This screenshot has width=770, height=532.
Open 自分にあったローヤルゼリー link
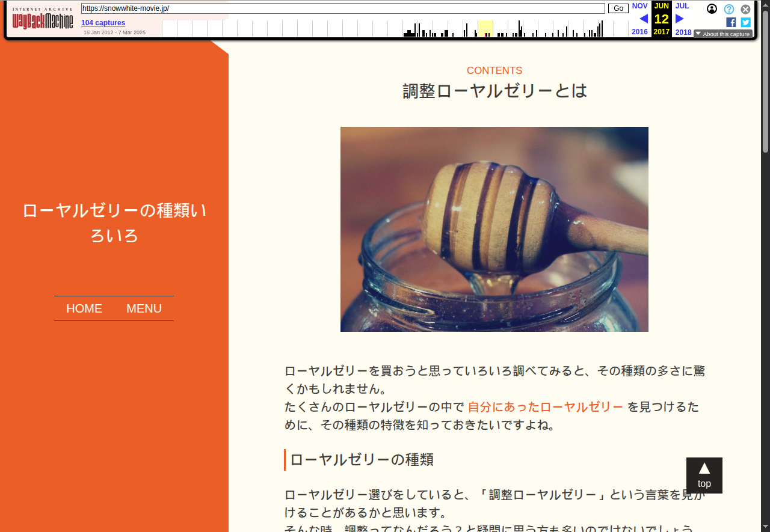coord(545,407)
